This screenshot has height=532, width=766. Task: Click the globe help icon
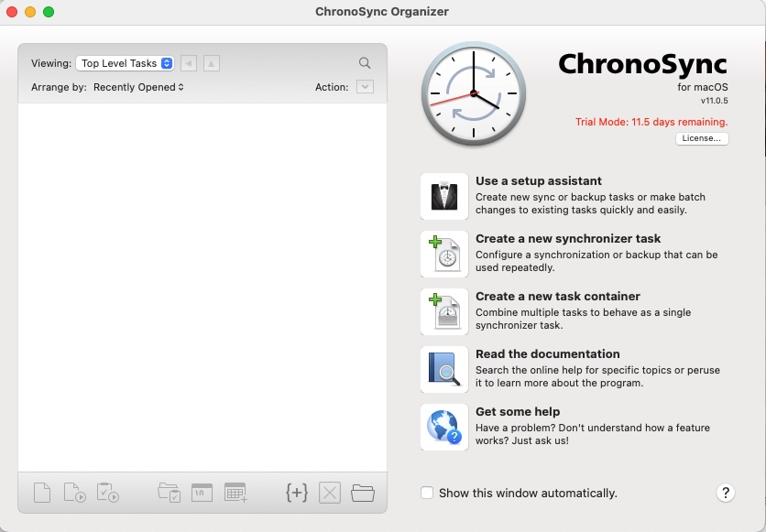coord(444,427)
